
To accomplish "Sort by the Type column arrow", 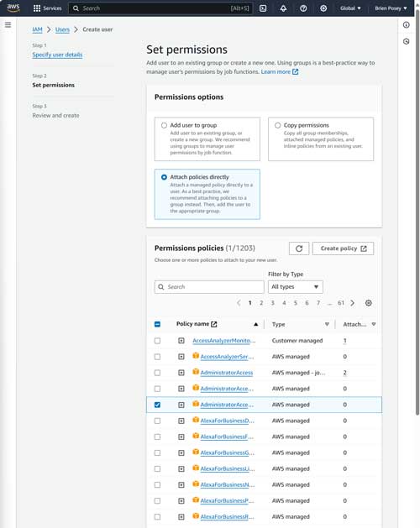I will (x=327, y=324).
